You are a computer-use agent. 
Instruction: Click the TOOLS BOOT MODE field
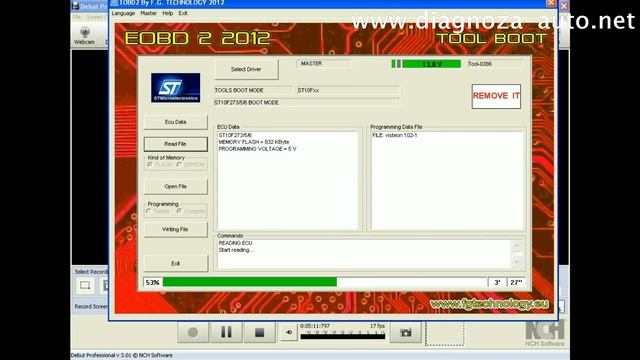pos(252,90)
